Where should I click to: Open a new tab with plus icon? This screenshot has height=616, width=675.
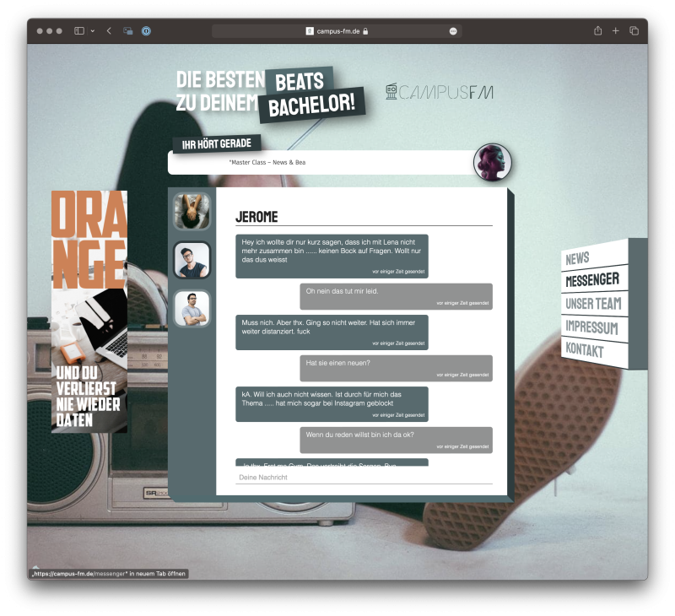[x=616, y=30]
